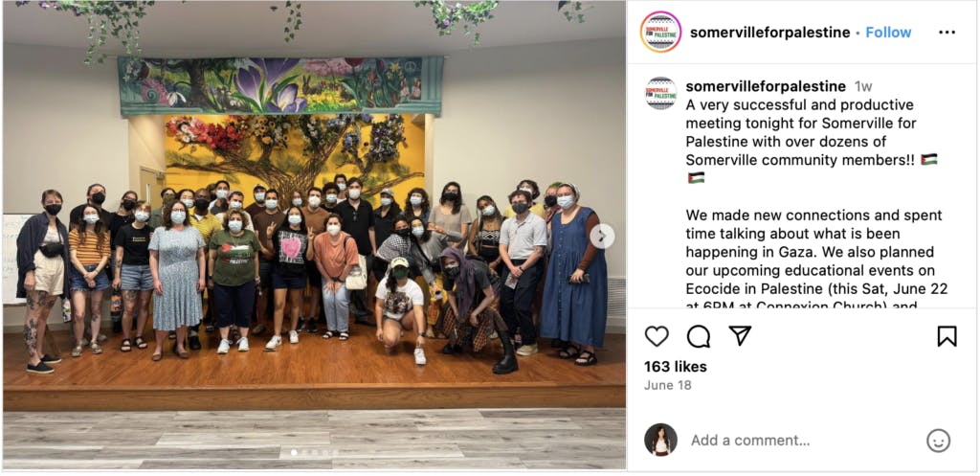
Task: Save the post with the bookmark icon
Action: [947, 336]
